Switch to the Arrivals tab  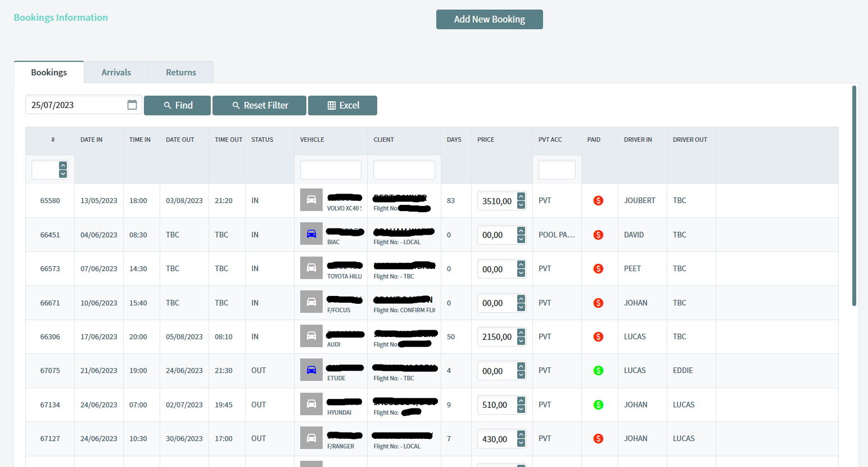[116, 73]
